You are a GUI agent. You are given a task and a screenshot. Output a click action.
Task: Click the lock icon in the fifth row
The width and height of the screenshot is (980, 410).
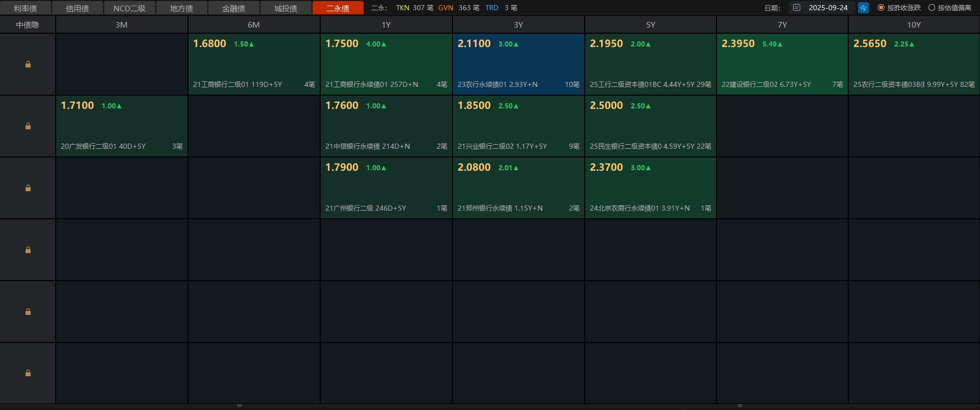(28, 312)
